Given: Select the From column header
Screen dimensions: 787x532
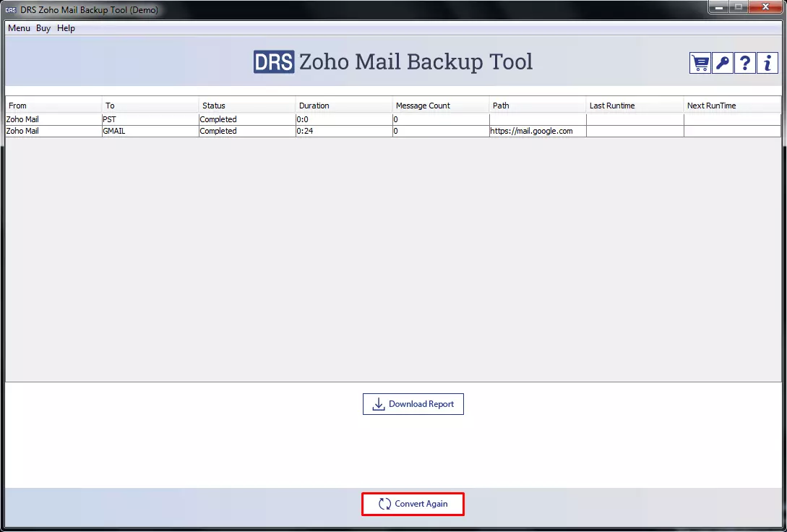Looking at the screenshot, I should click(53, 106).
